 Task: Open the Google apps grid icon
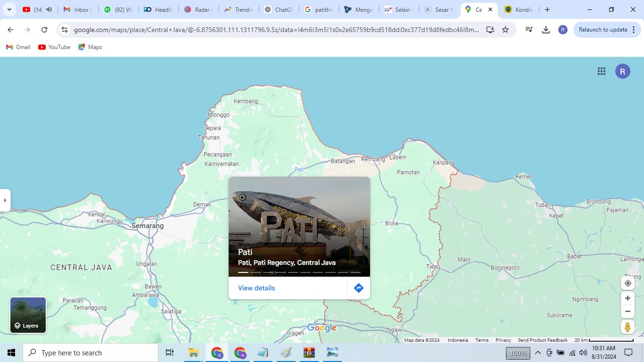(601, 71)
